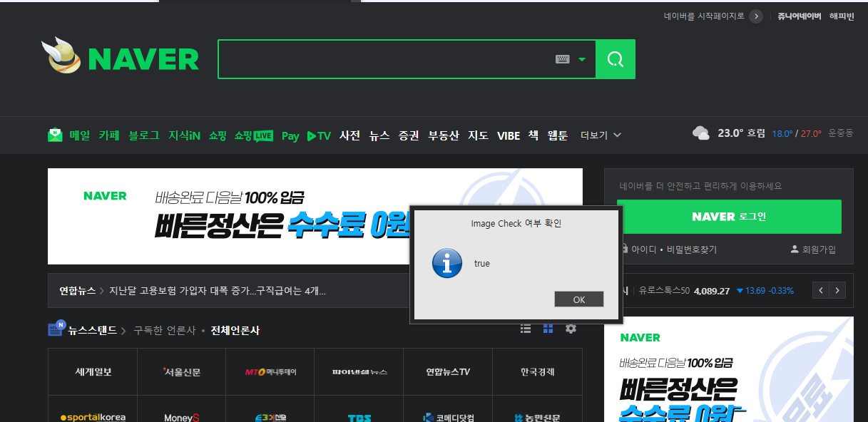Open 쇼핑LIVE menu item
The image size is (868, 422).
254,135
